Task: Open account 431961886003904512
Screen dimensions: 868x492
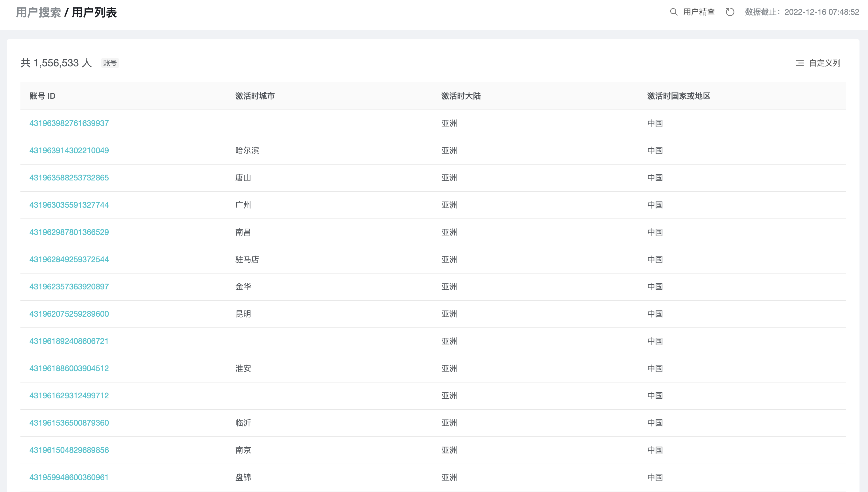Action: point(69,368)
